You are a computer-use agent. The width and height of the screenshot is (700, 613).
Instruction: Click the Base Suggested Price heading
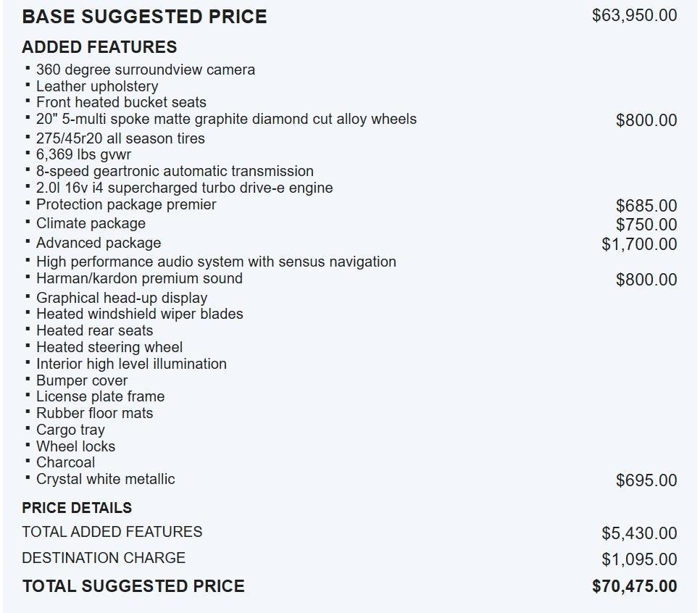(x=144, y=17)
